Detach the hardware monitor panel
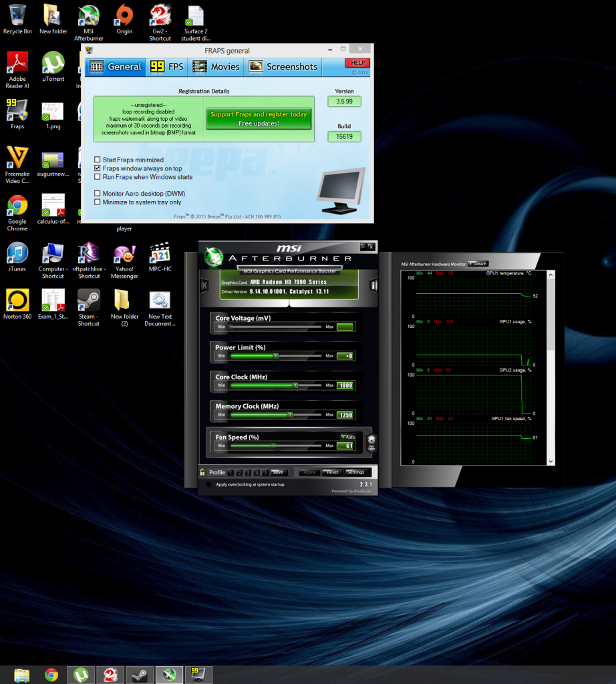 click(x=478, y=264)
